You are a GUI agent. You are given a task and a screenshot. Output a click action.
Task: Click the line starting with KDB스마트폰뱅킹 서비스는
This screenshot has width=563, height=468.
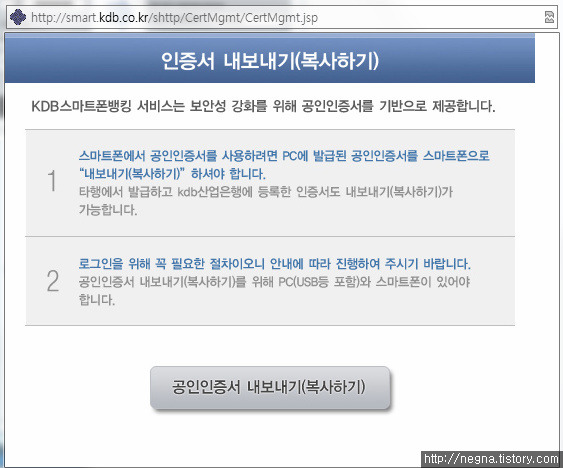[263, 106]
